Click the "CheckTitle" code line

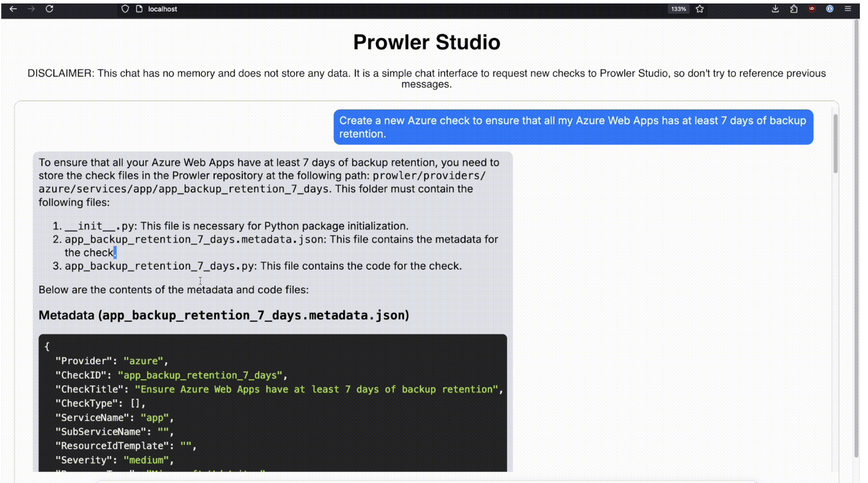tap(279, 389)
